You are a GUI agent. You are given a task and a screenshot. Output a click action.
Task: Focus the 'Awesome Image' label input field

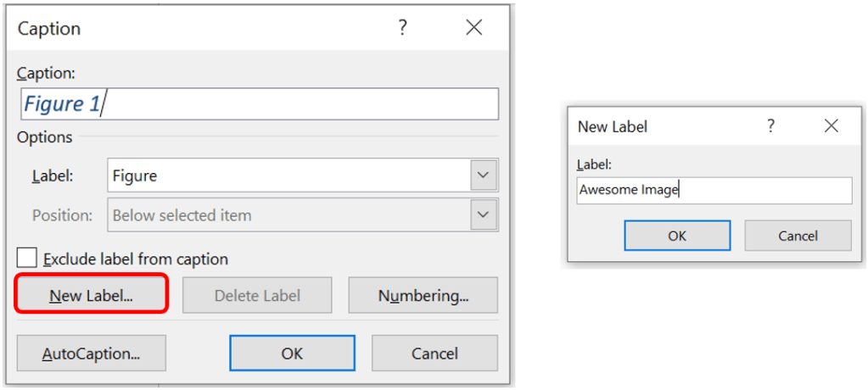(713, 191)
